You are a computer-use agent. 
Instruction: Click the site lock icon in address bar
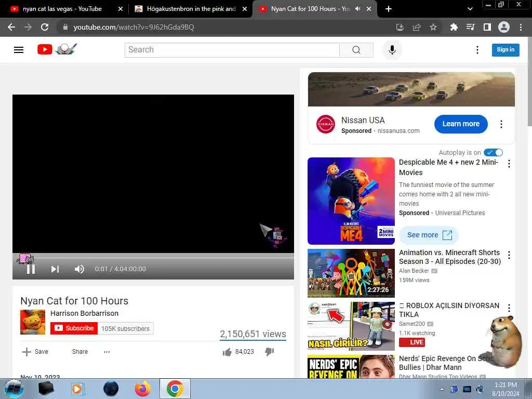[x=65, y=27]
